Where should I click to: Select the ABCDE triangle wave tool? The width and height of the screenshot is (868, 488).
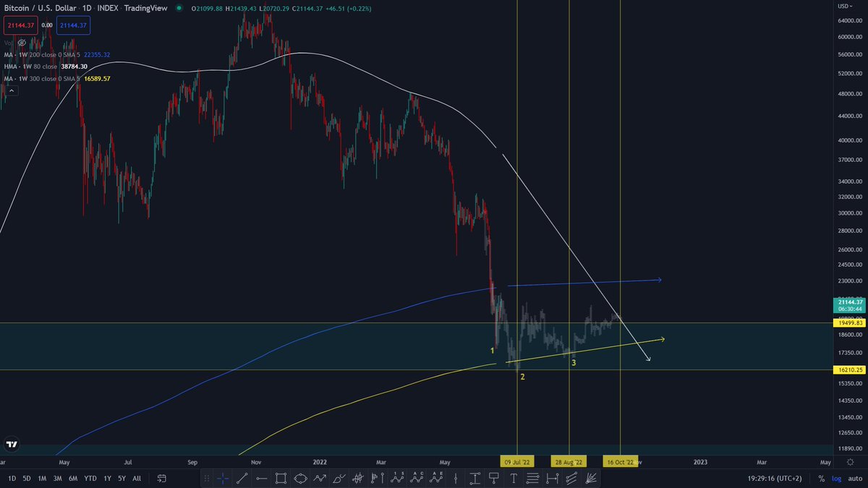pyautogui.click(x=436, y=478)
